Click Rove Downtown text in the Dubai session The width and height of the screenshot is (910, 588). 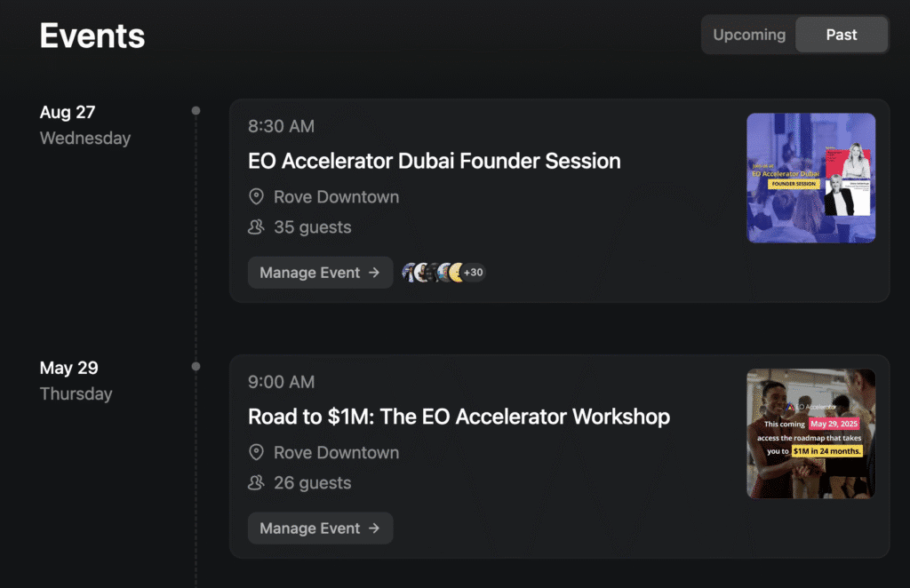click(336, 197)
